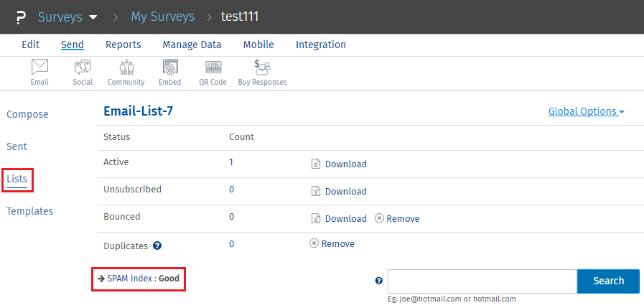644x308 pixels.
Task: Switch to the Reports tab
Action: (x=123, y=45)
